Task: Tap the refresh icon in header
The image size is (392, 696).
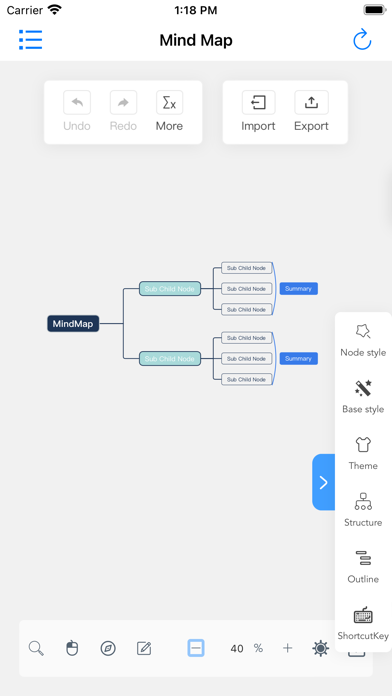Action: pyautogui.click(x=362, y=40)
